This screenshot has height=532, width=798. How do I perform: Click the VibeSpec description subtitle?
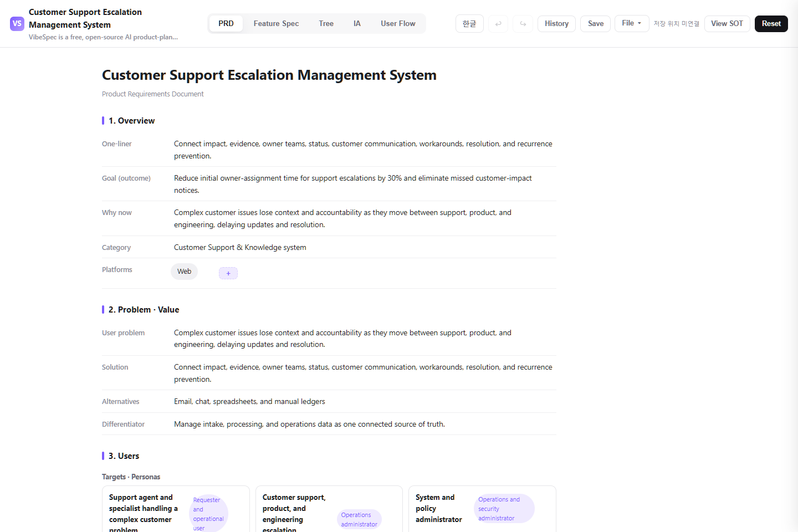(x=104, y=37)
